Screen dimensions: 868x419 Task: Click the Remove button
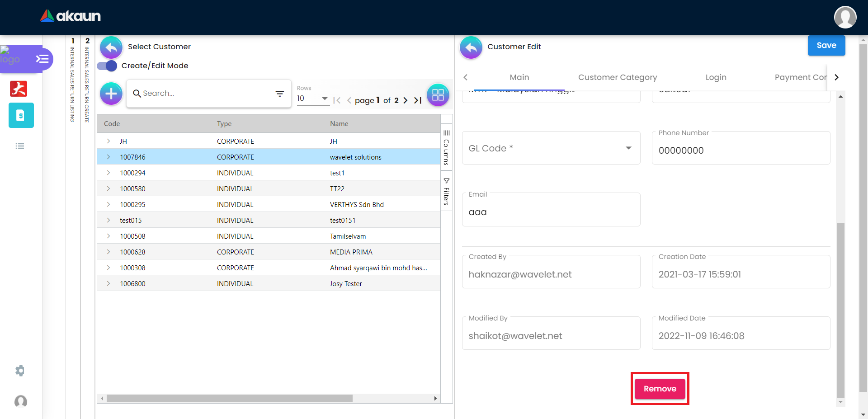pos(660,389)
